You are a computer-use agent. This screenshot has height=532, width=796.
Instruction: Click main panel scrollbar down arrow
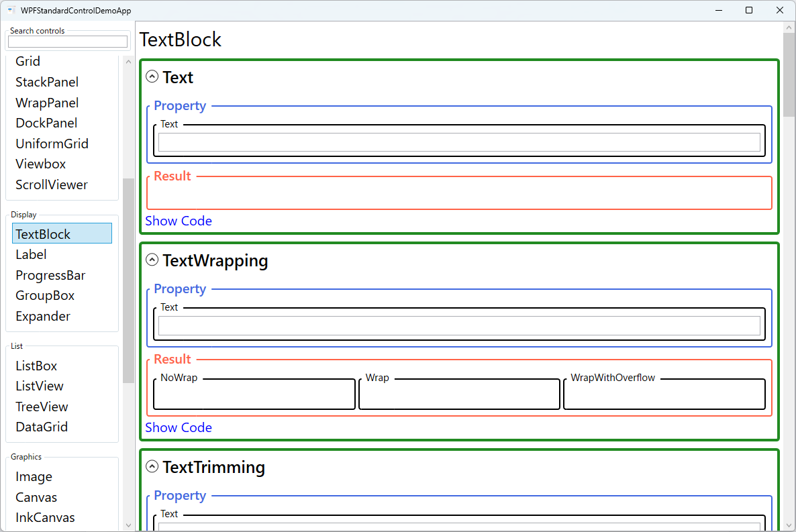[789, 525]
